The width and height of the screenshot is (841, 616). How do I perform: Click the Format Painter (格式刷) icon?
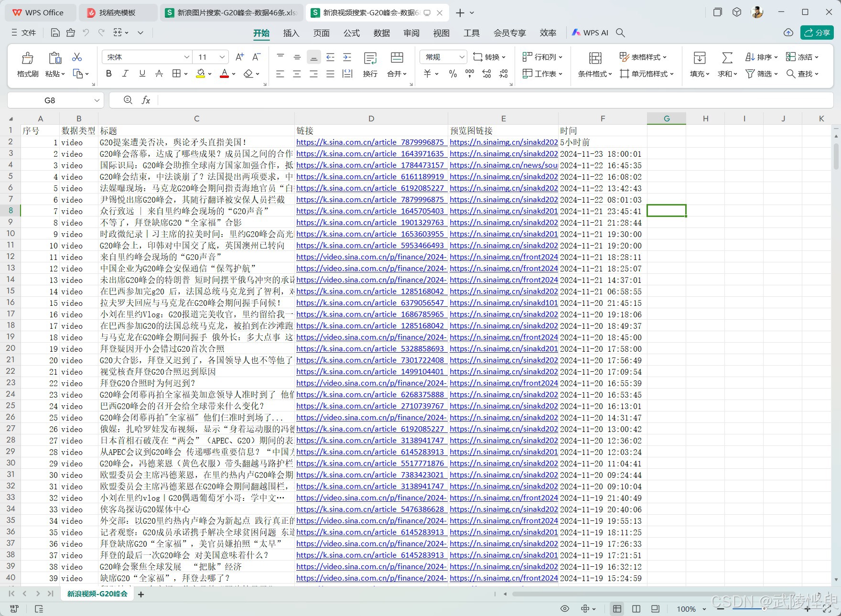(27, 58)
